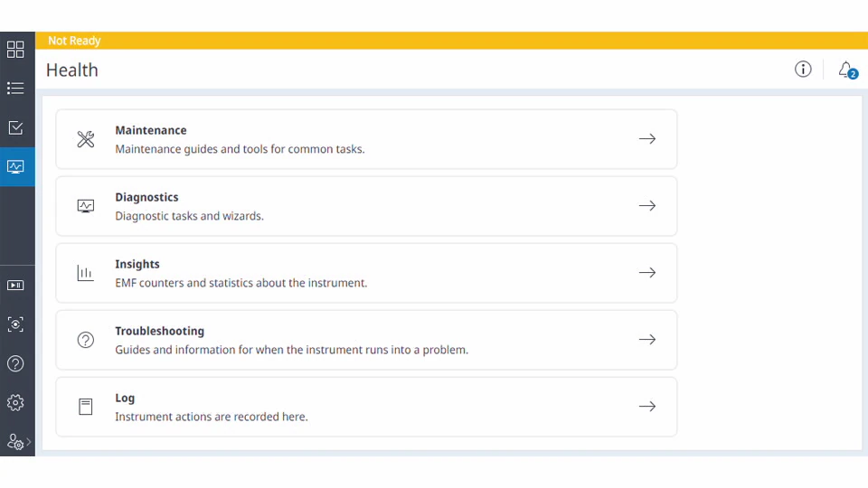Click the Maintenance wrench icon

click(x=86, y=139)
